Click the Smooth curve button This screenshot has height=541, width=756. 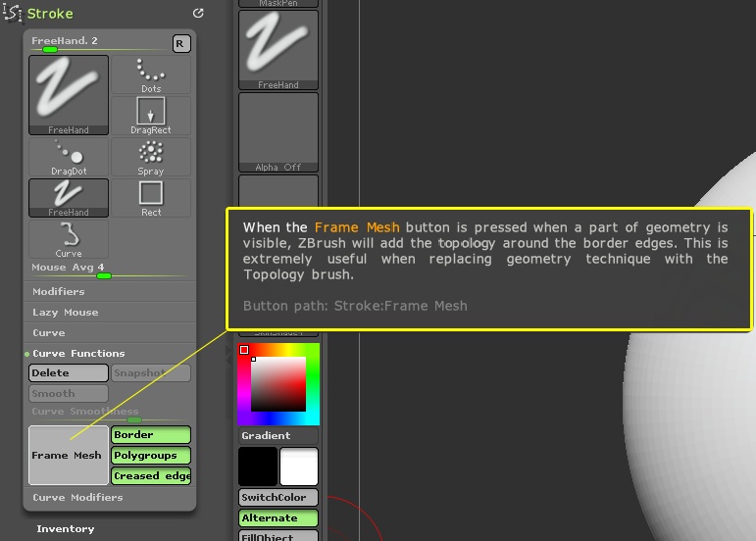[x=69, y=394]
